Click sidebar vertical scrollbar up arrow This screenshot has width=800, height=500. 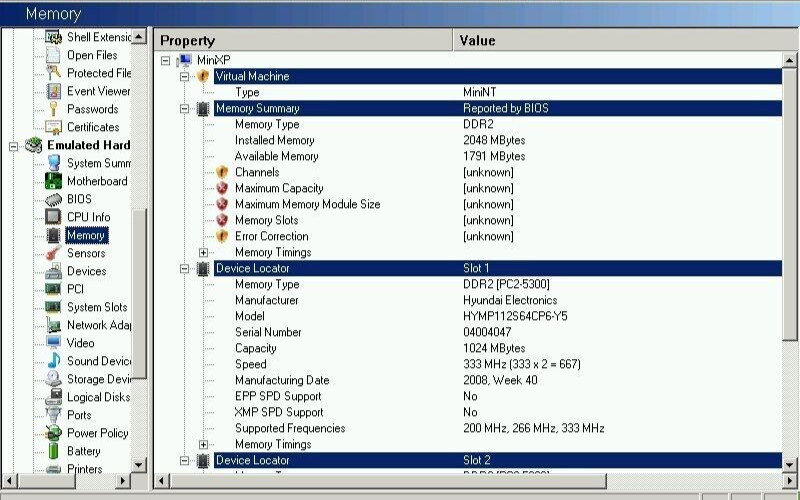[x=139, y=36]
